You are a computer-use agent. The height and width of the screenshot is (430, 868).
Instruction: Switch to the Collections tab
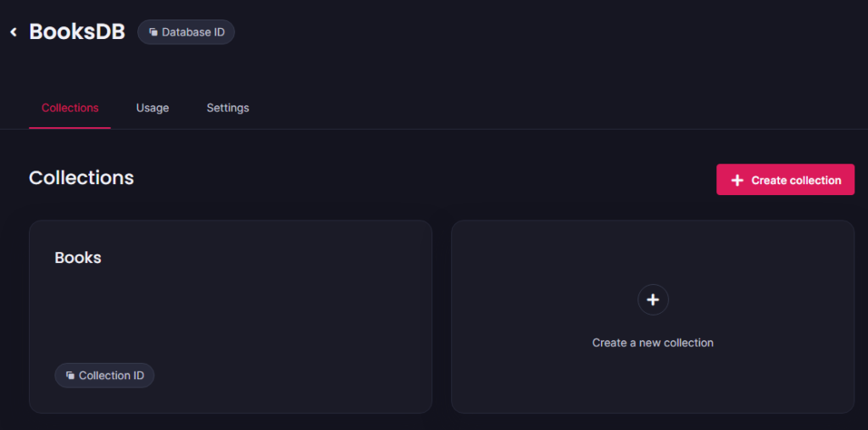coord(70,108)
